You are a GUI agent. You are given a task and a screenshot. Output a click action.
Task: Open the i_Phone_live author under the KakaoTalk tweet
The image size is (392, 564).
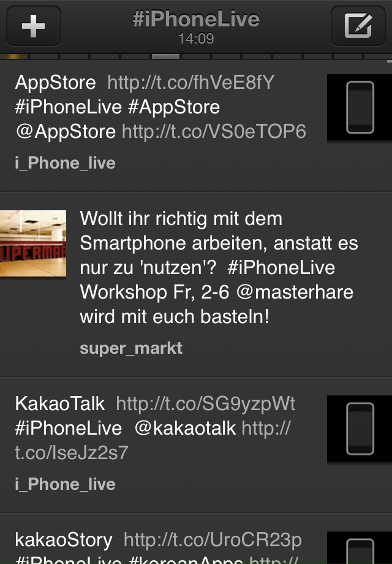click(x=66, y=484)
